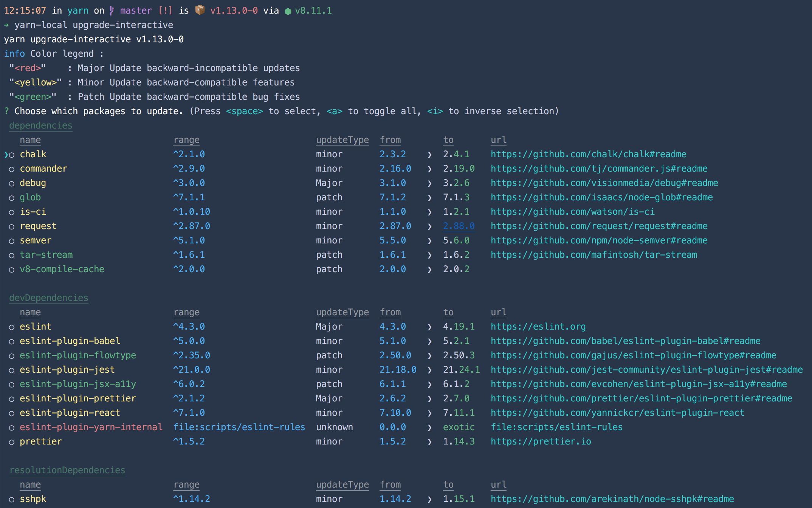Toggle selection for eslint-plugin-react
The width and height of the screenshot is (812, 508).
pos(12,413)
